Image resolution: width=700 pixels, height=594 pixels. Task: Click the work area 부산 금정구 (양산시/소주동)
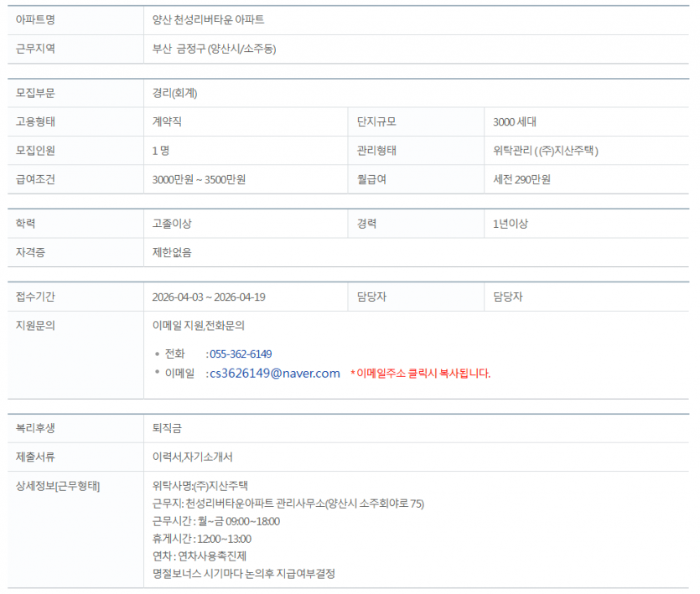point(215,49)
